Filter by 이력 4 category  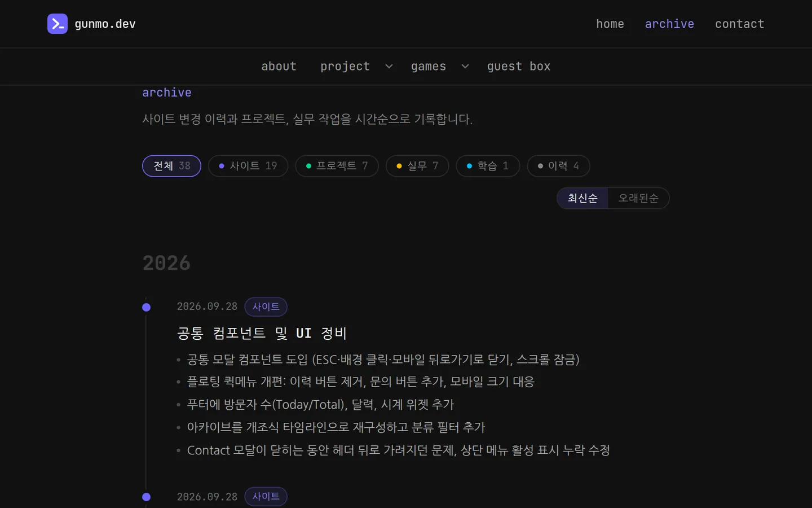[558, 166]
